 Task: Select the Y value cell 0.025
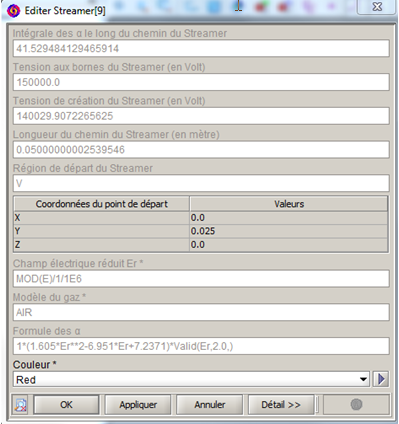pos(289,231)
